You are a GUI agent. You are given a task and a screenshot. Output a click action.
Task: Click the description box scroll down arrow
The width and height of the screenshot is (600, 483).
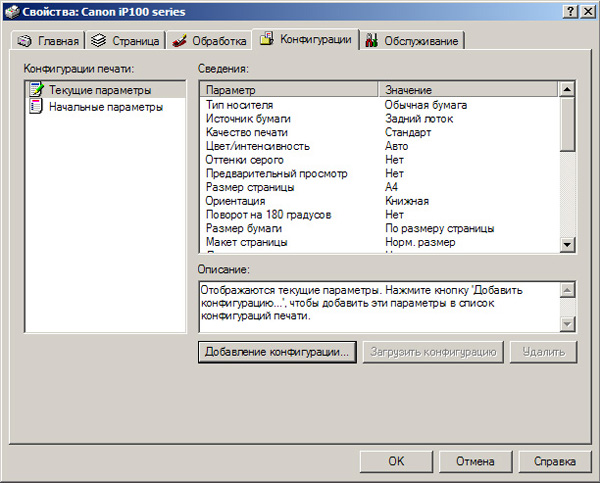click(567, 324)
